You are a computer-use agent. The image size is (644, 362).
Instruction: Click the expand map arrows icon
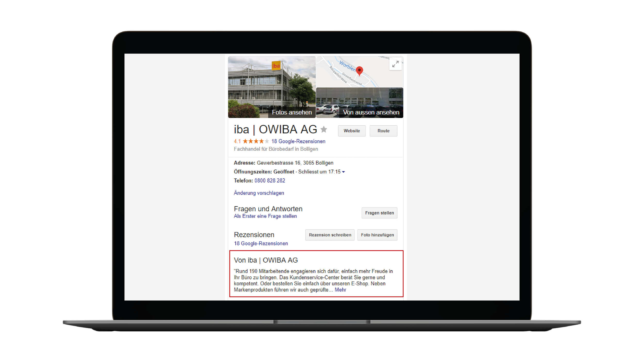395,64
